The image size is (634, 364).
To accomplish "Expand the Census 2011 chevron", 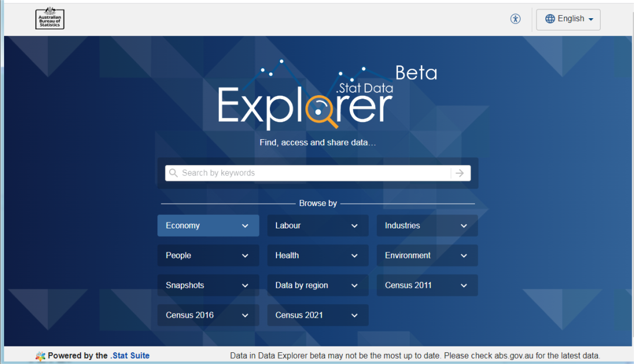I will click(464, 285).
